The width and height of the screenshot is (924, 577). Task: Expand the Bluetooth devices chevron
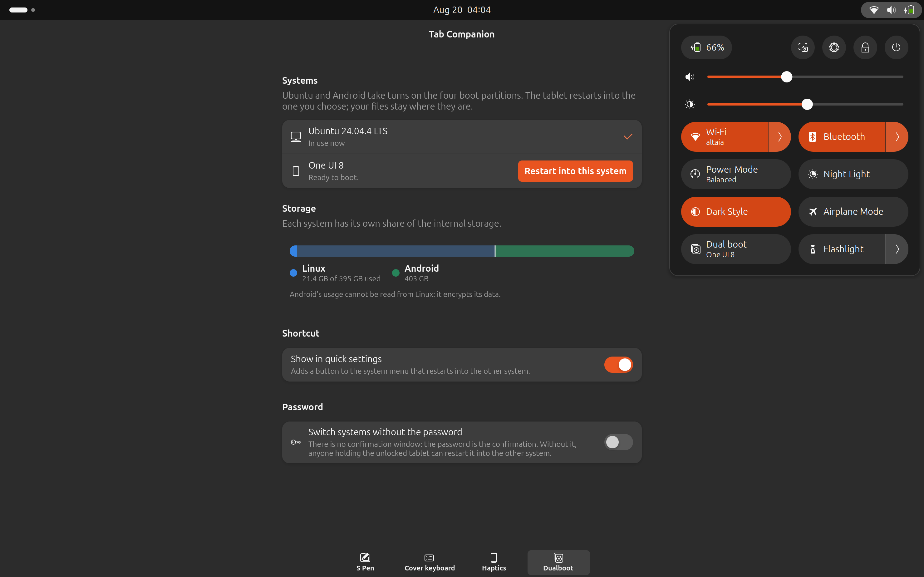897,137
